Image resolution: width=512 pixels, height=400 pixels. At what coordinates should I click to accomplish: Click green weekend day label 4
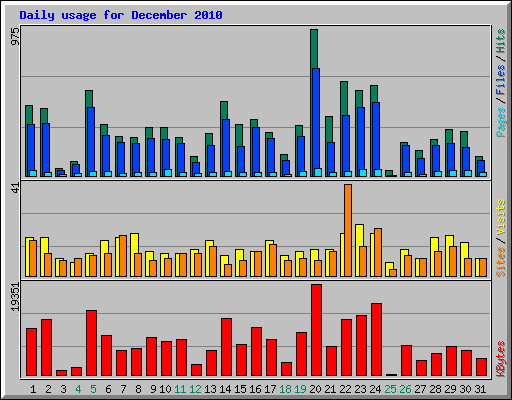tap(78, 389)
